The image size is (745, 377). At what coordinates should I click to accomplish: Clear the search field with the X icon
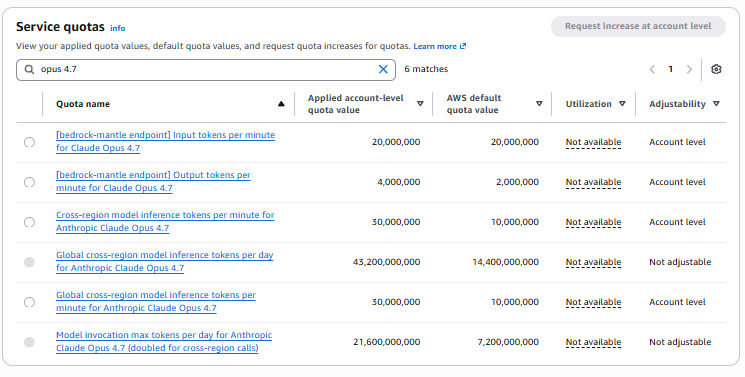(383, 69)
